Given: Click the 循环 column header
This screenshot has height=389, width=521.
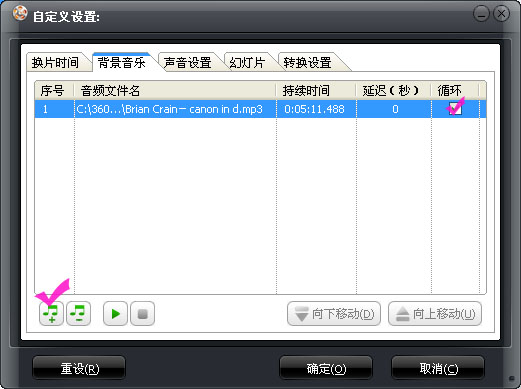Looking at the screenshot, I should tap(455, 90).
